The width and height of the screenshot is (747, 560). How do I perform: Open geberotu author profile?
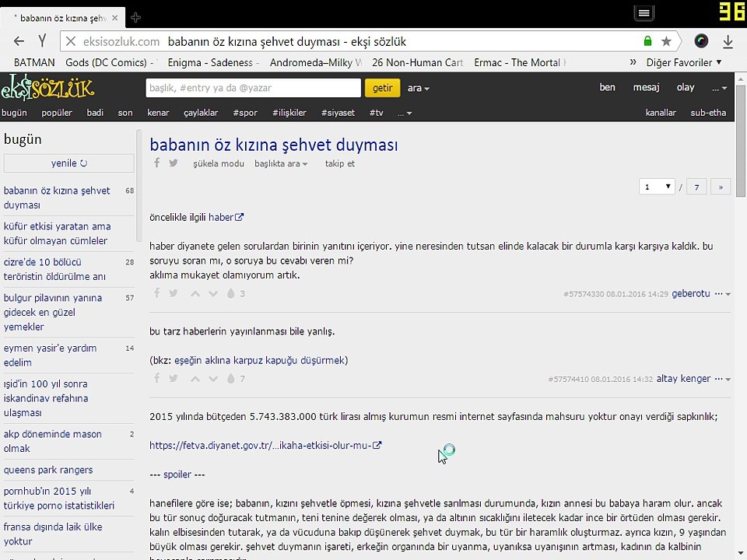[691, 293]
